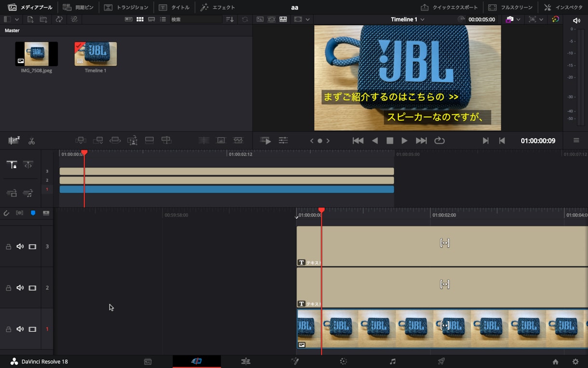Toggle timeline snapping magnet icon
This screenshot has width=588, height=368.
(x=6, y=213)
